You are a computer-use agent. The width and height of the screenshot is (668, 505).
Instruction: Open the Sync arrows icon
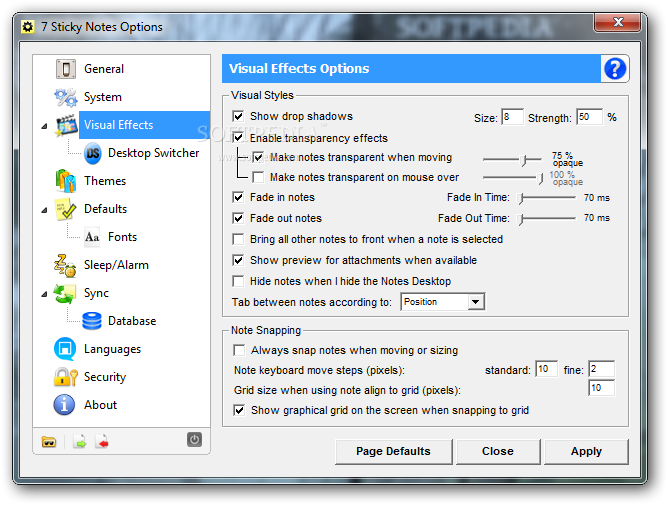tap(65, 294)
